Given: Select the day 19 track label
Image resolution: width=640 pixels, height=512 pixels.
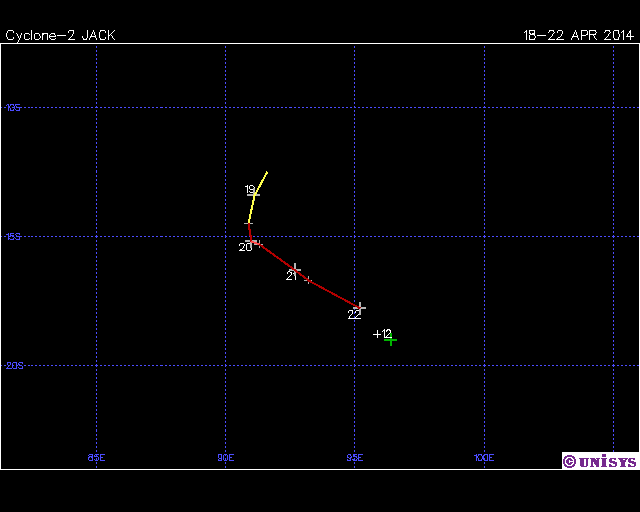Looking at the screenshot, I should pyautogui.click(x=250, y=190).
